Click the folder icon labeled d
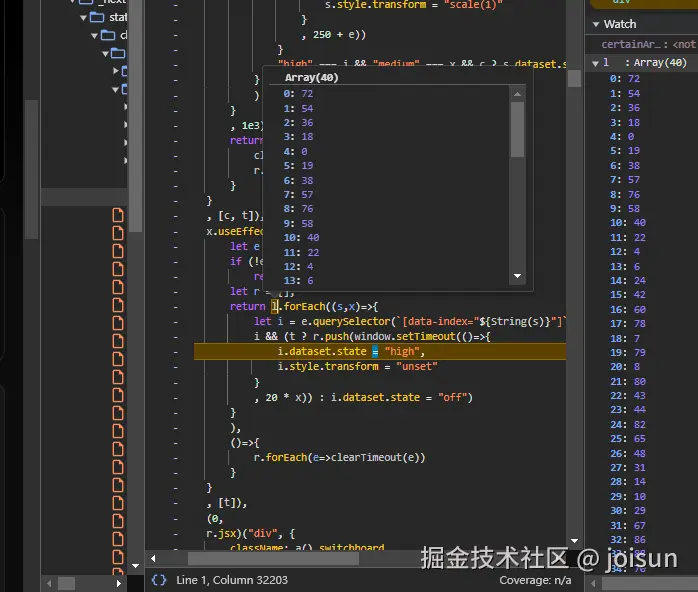Viewport: 698px width, 592px height. point(108,35)
